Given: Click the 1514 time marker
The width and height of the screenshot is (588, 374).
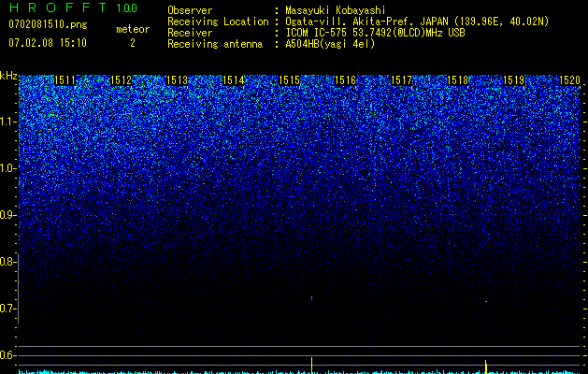Looking at the screenshot, I should pos(234,80).
